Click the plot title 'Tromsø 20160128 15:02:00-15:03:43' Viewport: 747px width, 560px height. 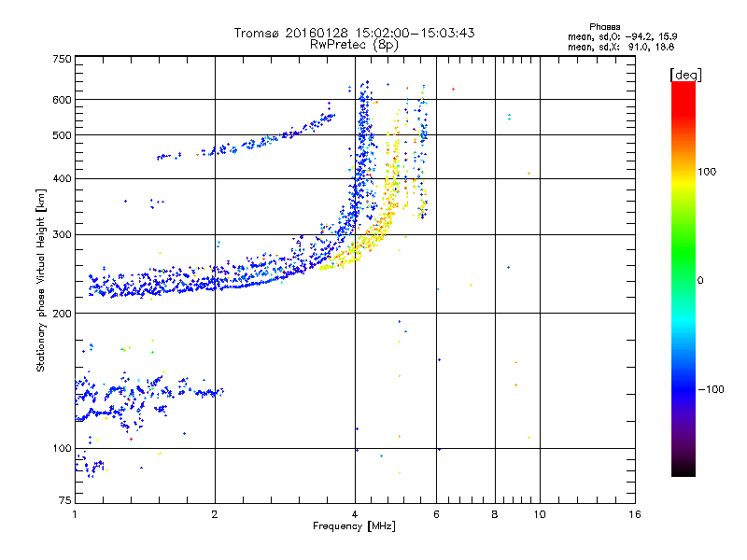click(354, 33)
